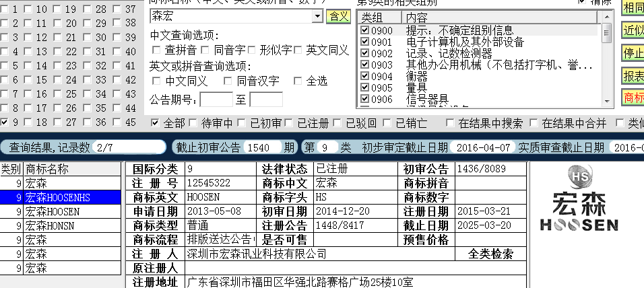
Task: Click registration number 12545322
Action: coord(209,182)
